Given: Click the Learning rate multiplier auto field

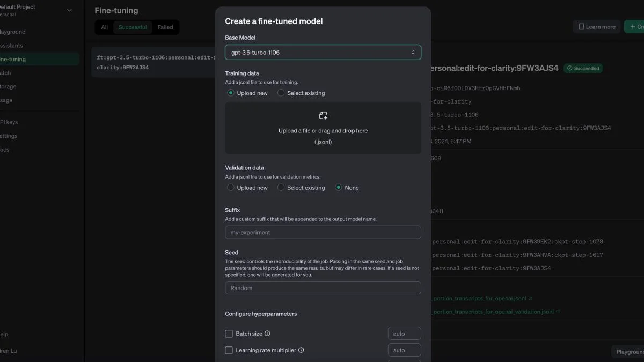Looking at the screenshot, I should coord(405,350).
